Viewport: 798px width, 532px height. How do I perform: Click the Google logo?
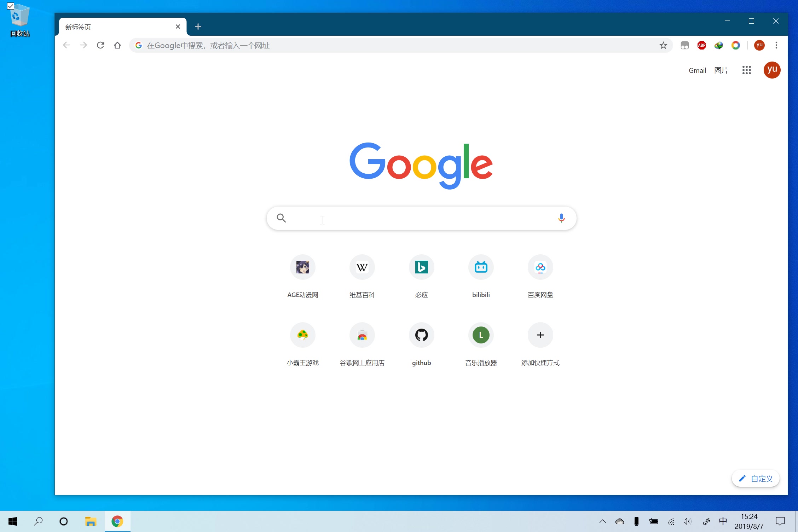point(421,166)
